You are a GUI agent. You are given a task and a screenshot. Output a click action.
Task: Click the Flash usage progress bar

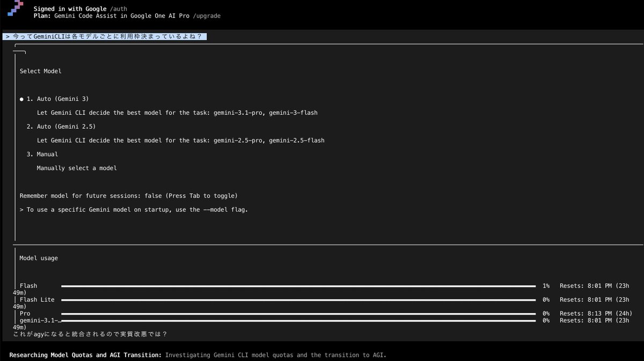pos(298,286)
